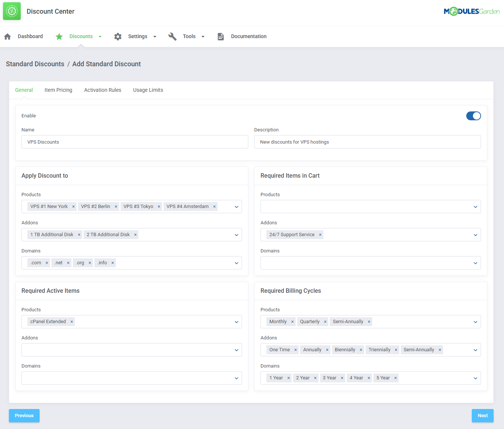The height and width of the screenshot is (429, 504).
Task: Remove the 24/7 Support Service addon tag
Action: [320, 234]
